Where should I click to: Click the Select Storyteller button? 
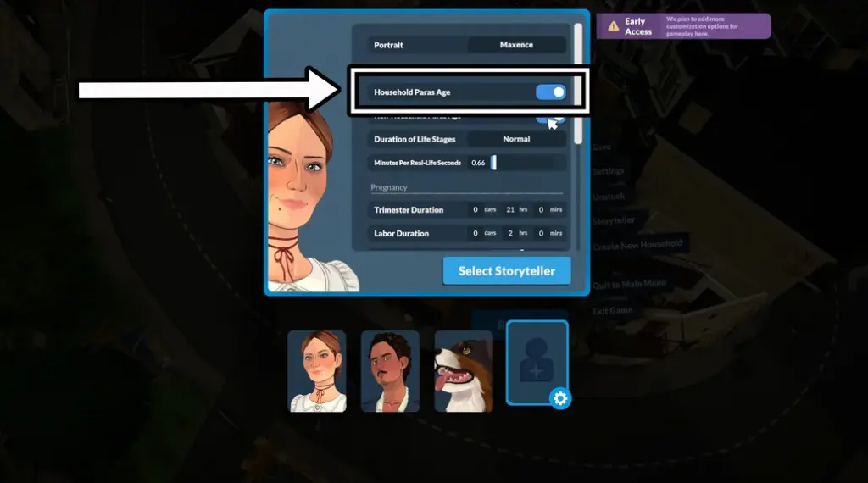(507, 271)
